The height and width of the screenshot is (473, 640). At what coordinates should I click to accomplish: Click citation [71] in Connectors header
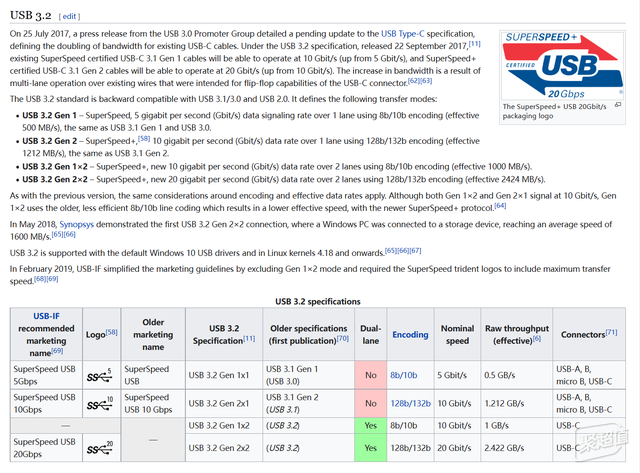coord(611,332)
